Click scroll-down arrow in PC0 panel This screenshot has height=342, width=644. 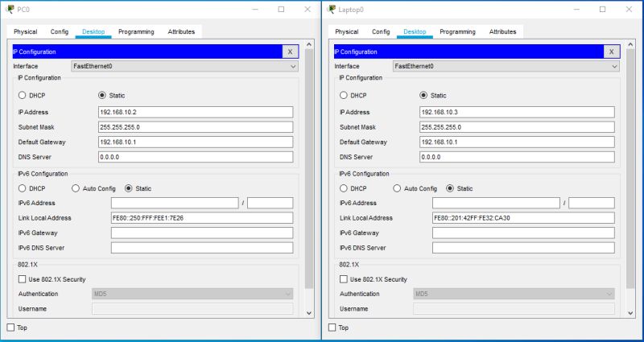click(309, 313)
